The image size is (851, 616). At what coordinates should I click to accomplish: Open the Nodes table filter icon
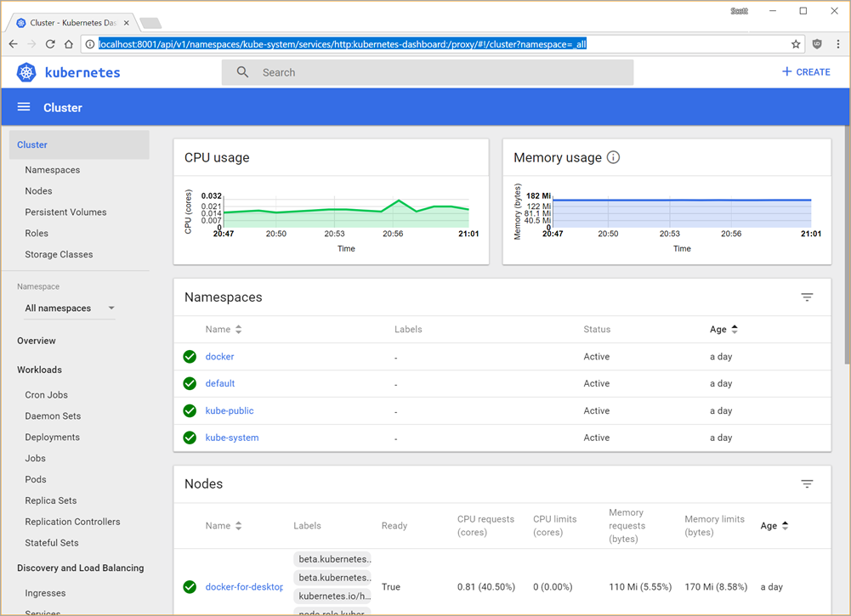coord(807,483)
